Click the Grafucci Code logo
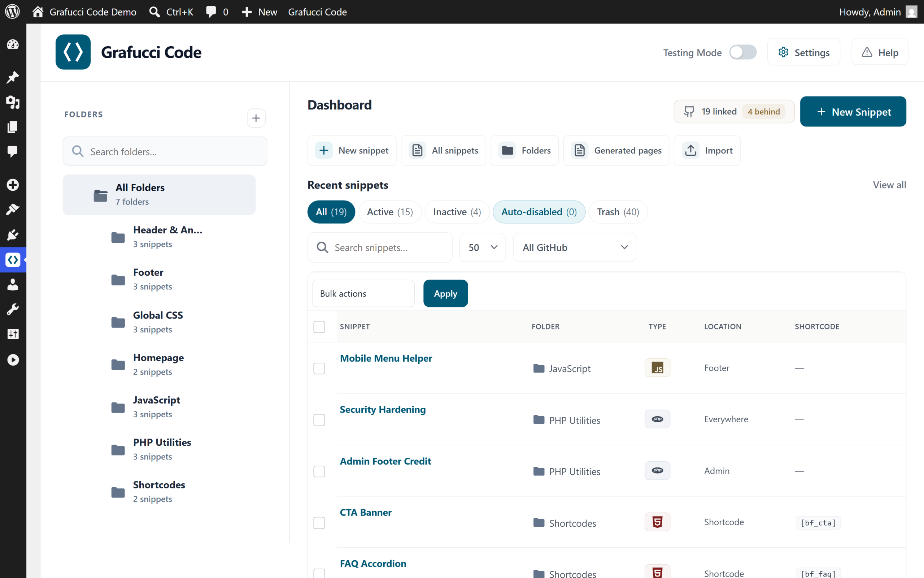Image resolution: width=924 pixels, height=578 pixels. tap(73, 52)
